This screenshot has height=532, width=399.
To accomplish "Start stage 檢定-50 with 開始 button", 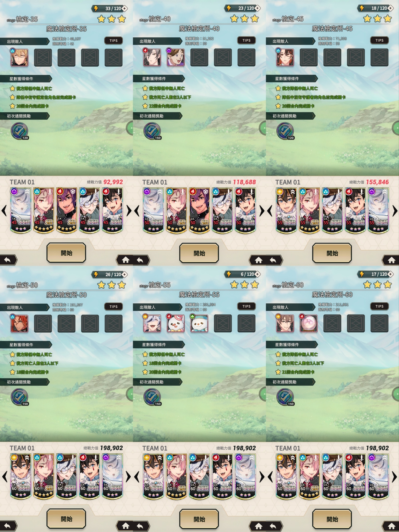I will (66, 519).
